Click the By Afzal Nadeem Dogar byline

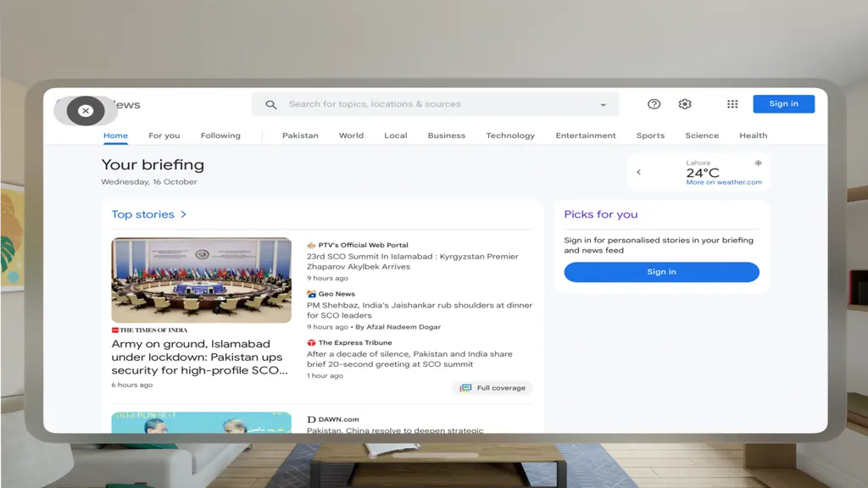click(x=398, y=327)
